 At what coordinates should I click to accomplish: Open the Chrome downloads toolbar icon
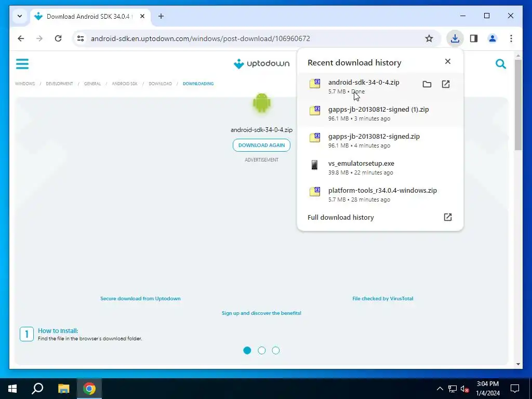(455, 38)
